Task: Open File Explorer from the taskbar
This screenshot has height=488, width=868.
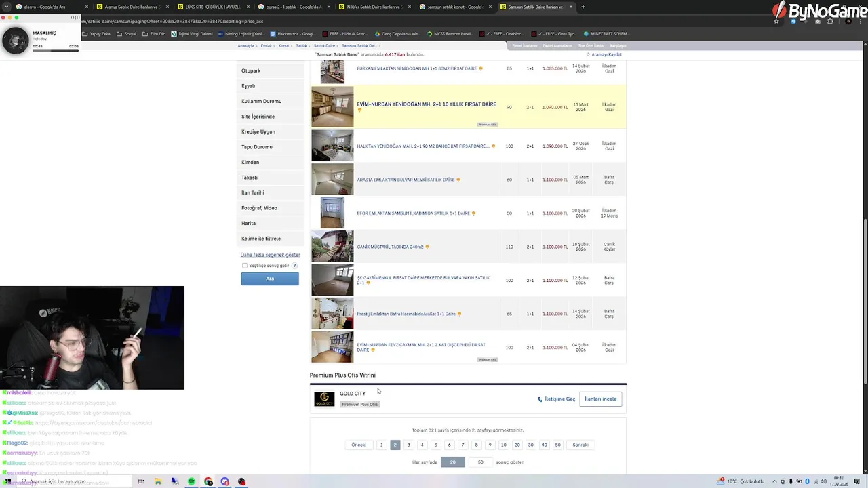Action: 158,481
